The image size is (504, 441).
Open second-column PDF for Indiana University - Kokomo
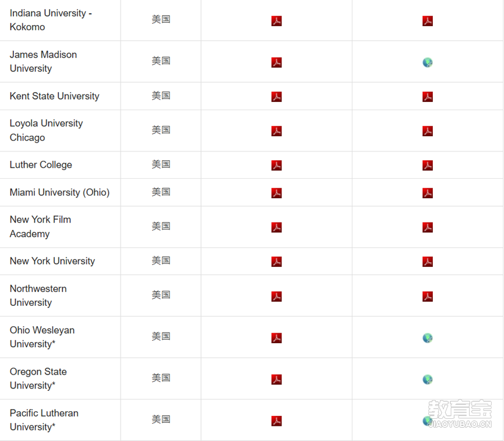pos(428,21)
